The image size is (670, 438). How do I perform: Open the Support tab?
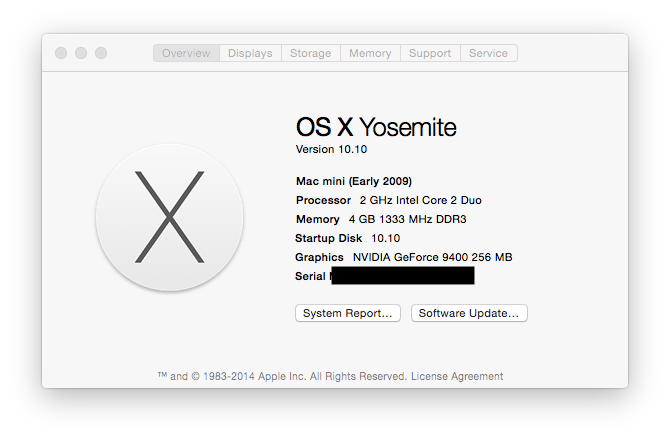(430, 53)
